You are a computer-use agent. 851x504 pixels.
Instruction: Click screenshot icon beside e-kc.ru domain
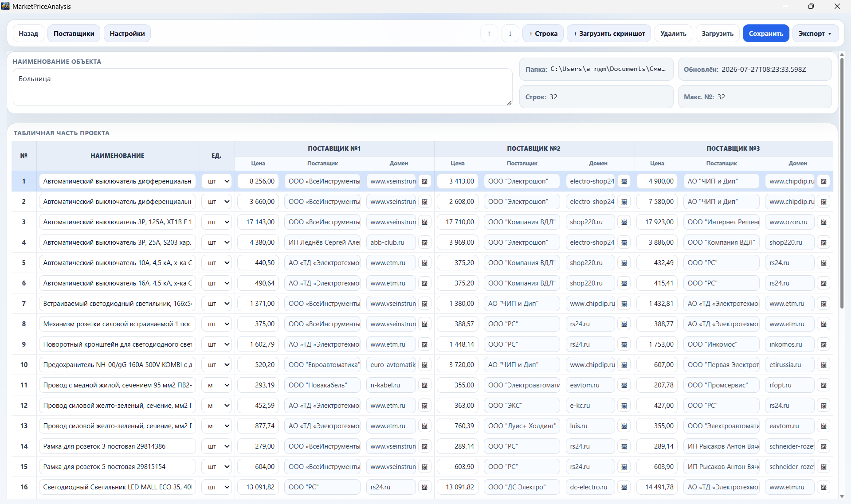point(624,406)
